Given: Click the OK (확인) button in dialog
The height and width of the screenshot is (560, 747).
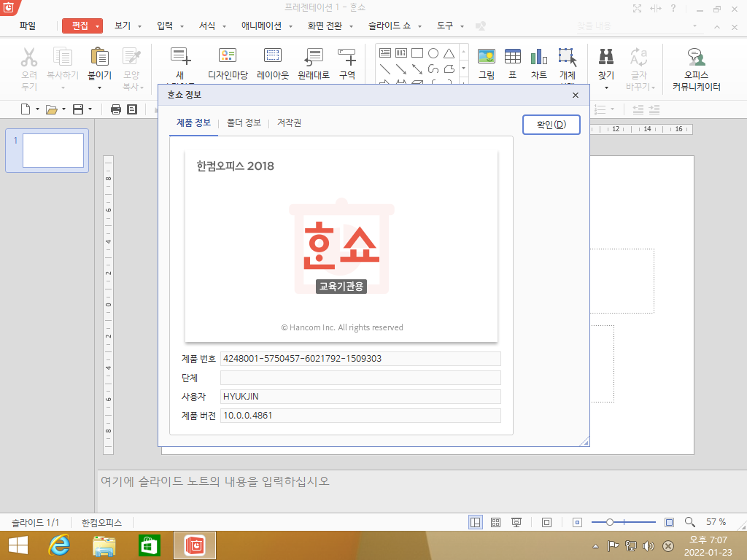Looking at the screenshot, I should click(x=551, y=125).
